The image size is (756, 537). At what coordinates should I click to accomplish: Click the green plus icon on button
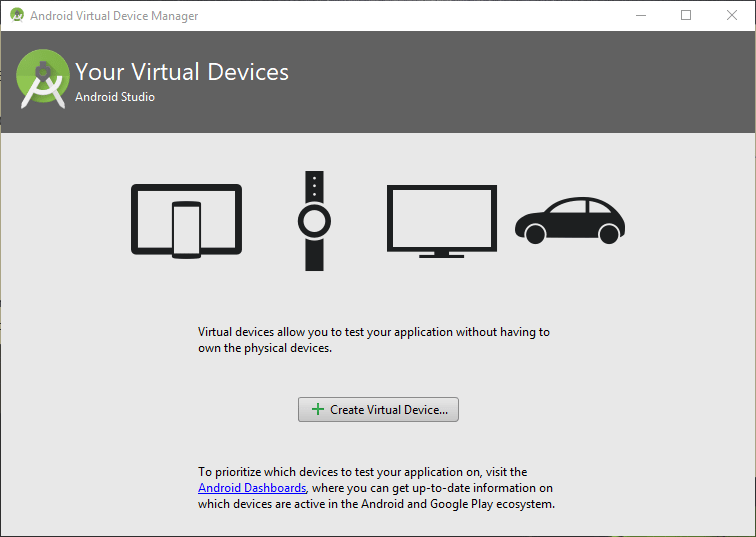[x=318, y=409]
